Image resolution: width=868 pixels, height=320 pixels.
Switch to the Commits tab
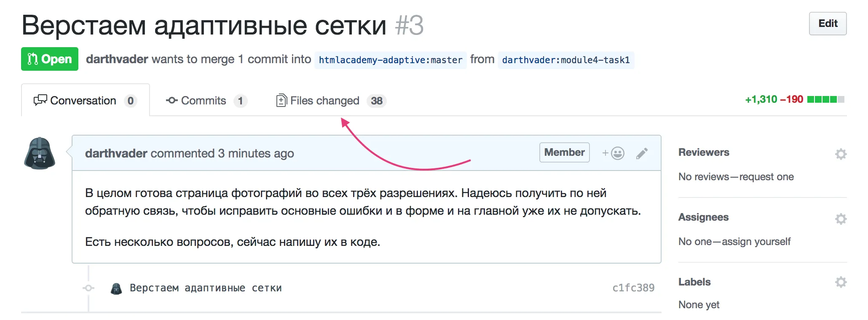pos(204,100)
